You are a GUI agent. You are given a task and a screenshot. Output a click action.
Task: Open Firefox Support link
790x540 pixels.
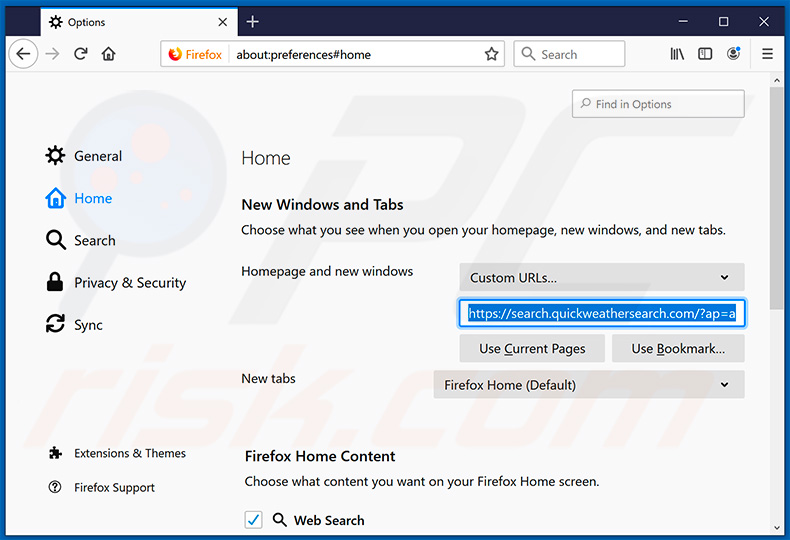[x=102, y=487]
